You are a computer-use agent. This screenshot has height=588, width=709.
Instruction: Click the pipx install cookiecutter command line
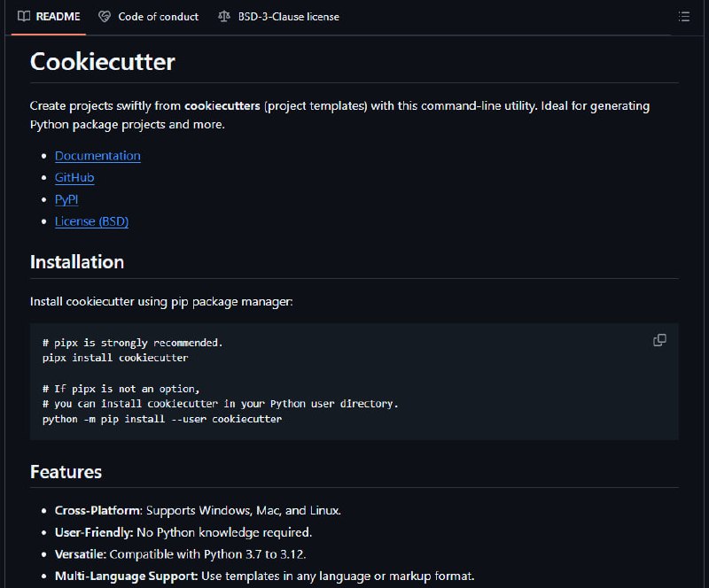point(115,358)
